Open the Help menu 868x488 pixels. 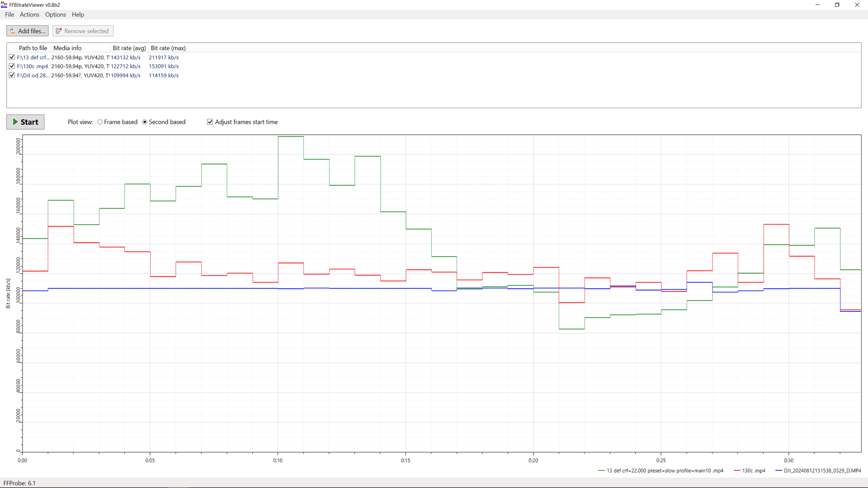(78, 14)
